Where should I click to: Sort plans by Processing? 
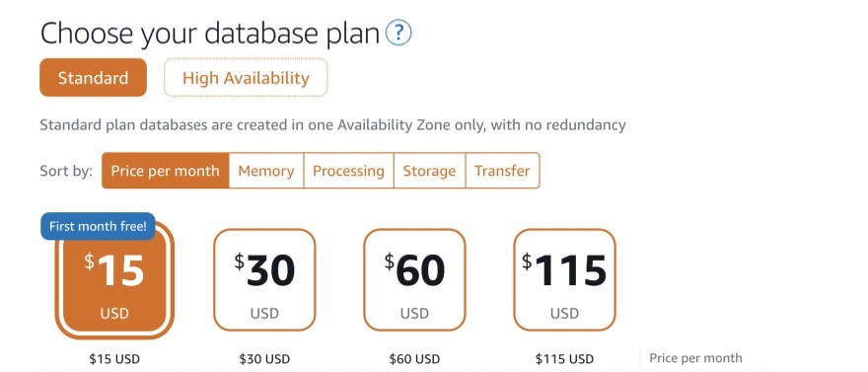[349, 171]
